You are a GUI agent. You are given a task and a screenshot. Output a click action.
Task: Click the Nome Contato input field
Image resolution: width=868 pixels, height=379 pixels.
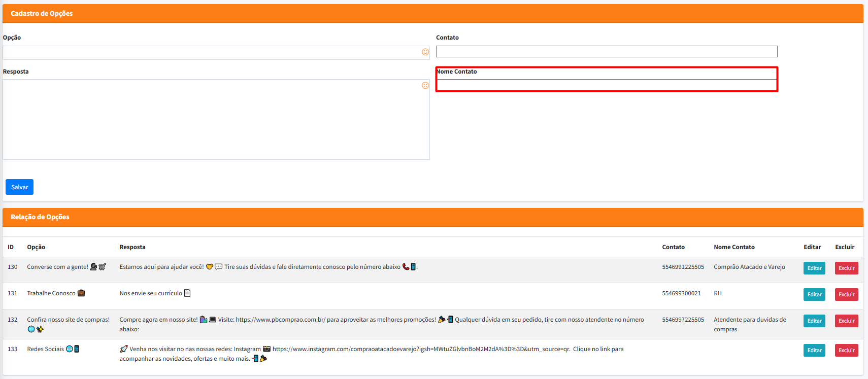pos(606,85)
